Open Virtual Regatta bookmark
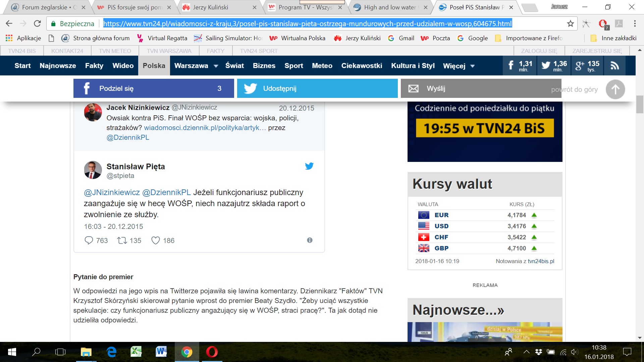Image resolution: width=644 pixels, height=362 pixels. pyautogui.click(x=162, y=38)
